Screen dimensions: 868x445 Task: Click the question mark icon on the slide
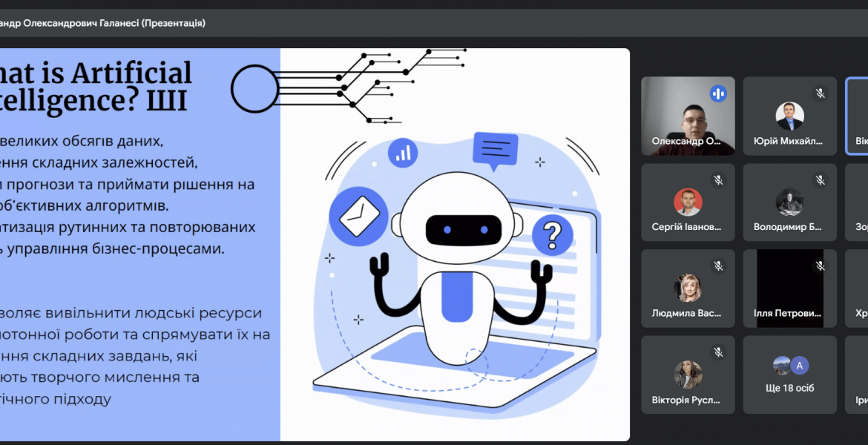(552, 235)
